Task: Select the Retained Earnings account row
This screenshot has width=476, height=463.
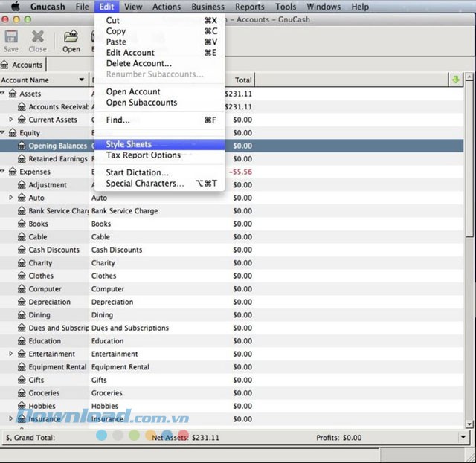Action: 57,159
